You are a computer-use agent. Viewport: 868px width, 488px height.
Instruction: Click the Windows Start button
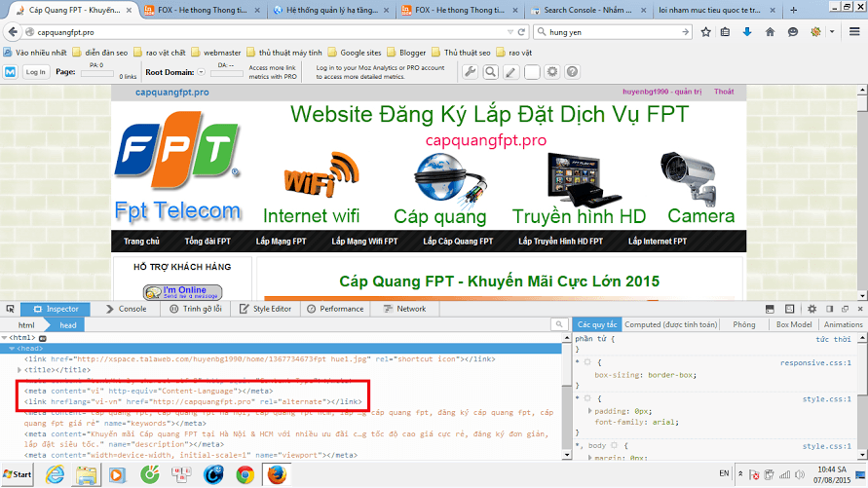[x=18, y=474]
